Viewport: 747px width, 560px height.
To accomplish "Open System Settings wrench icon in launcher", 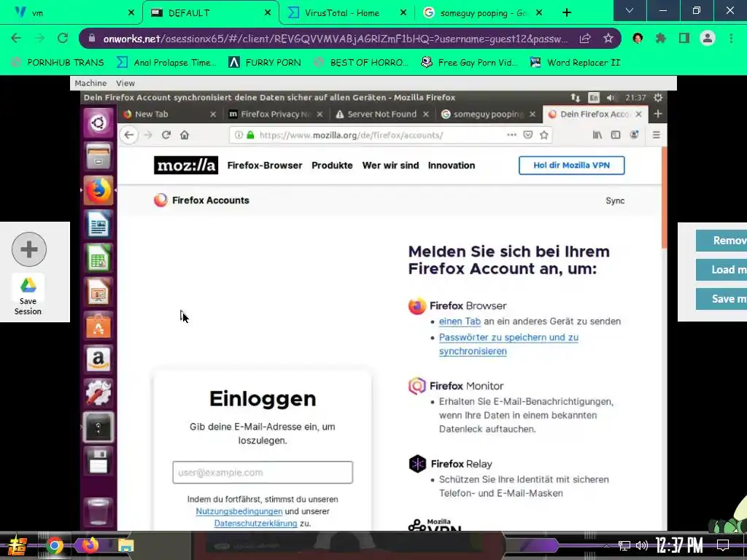I will (98, 393).
